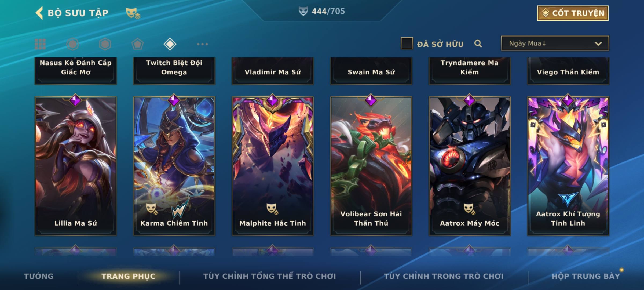The width and height of the screenshot is (644, 290).
Task: Click the search magnifier icon
Action: pyautogui.click(x=478, y=44)
